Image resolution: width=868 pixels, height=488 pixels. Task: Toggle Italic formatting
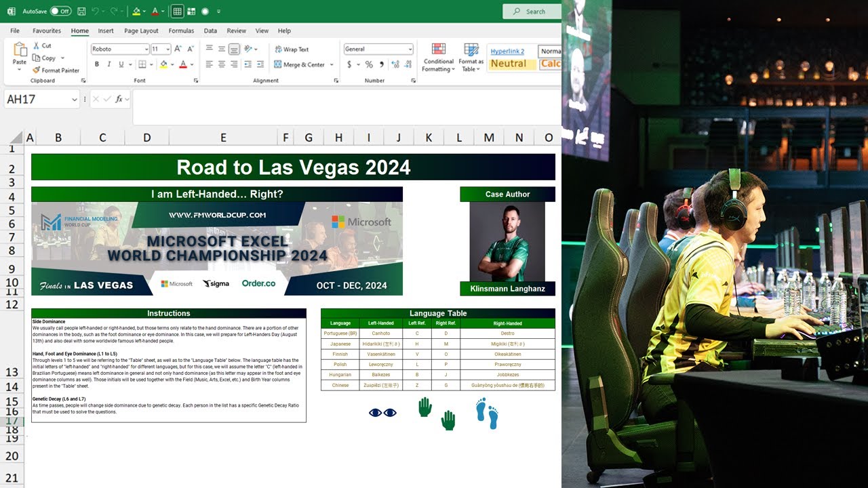click(109, 64)
